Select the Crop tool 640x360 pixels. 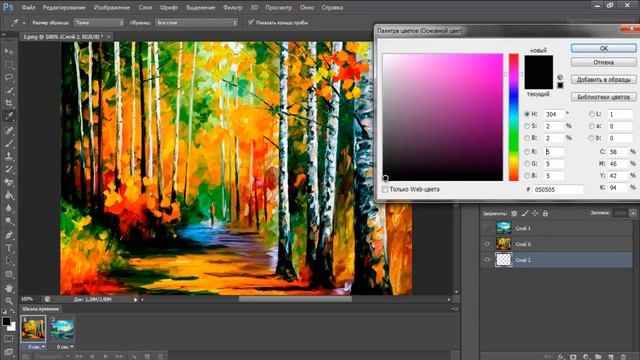(x=9, y=103)
